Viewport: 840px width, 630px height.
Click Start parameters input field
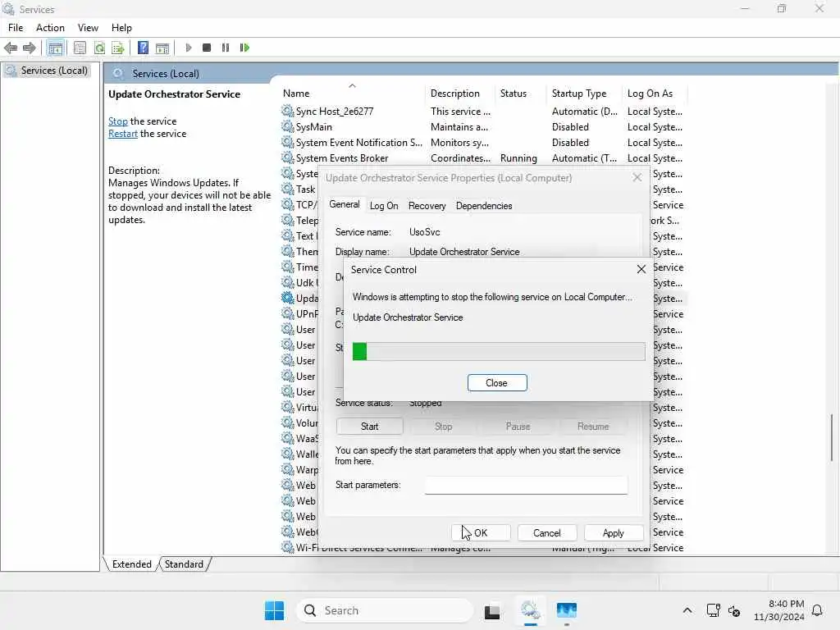click(x=526, y=485)
